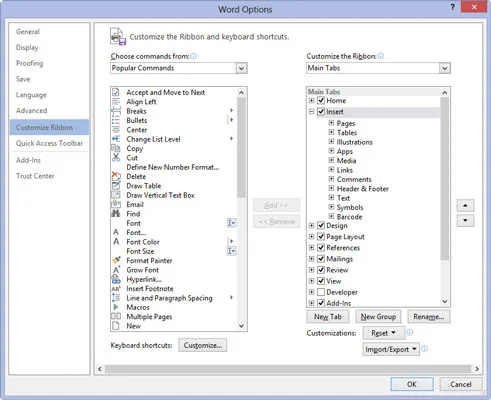The image size is (491, 400).
Task: Open the Quick Access Toolbar category
Action: pos(49,143)
